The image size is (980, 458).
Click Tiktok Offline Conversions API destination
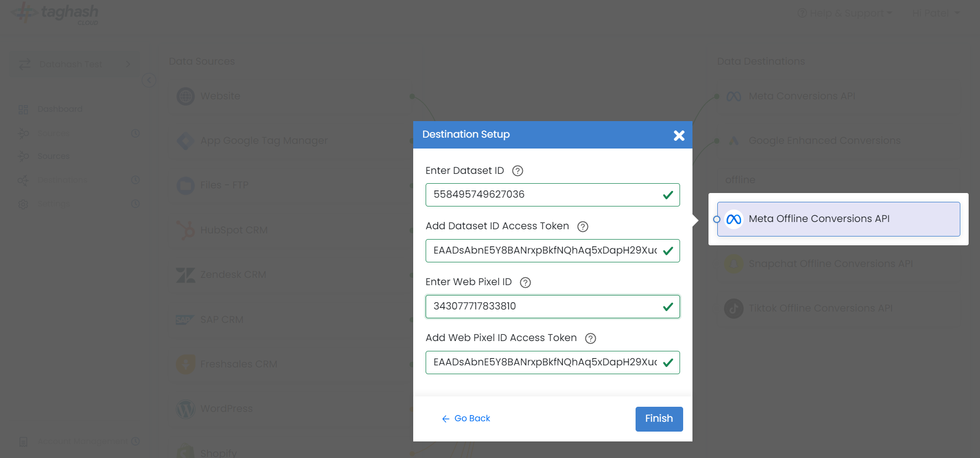click(838, 308)
